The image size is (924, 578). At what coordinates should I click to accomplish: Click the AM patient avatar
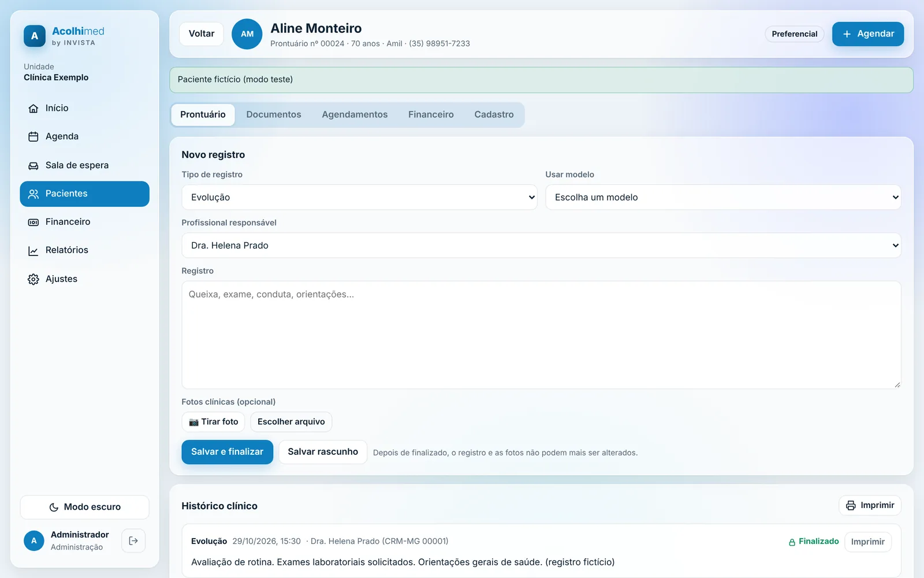point(247,34)
